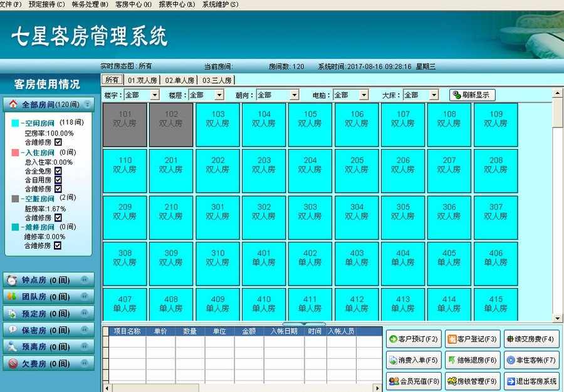
Task: Open the 客房中心(H) menu
Action: (133, 4)
